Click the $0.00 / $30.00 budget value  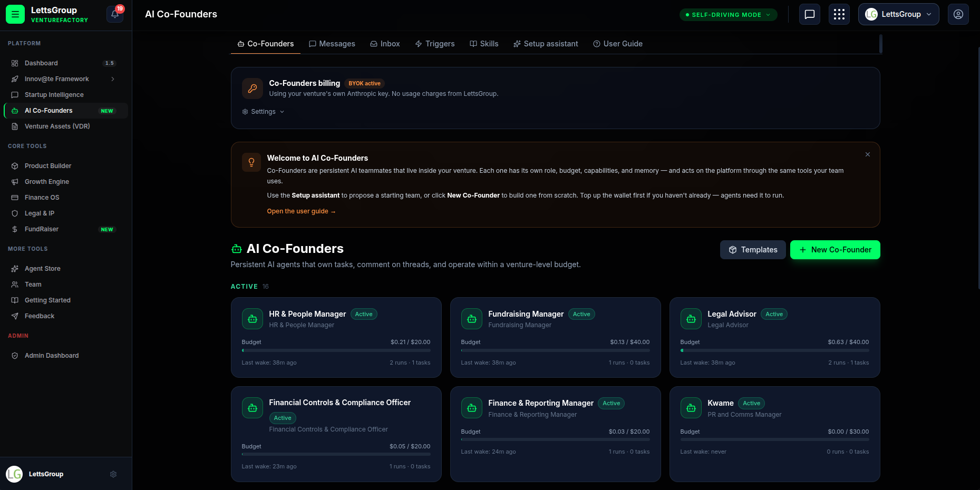[x=848, y=432]
